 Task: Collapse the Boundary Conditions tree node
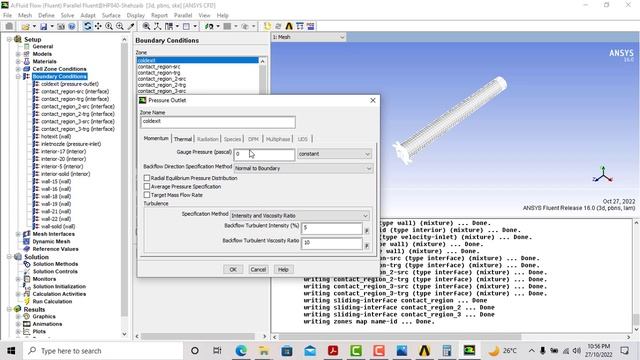click(18, 76)
